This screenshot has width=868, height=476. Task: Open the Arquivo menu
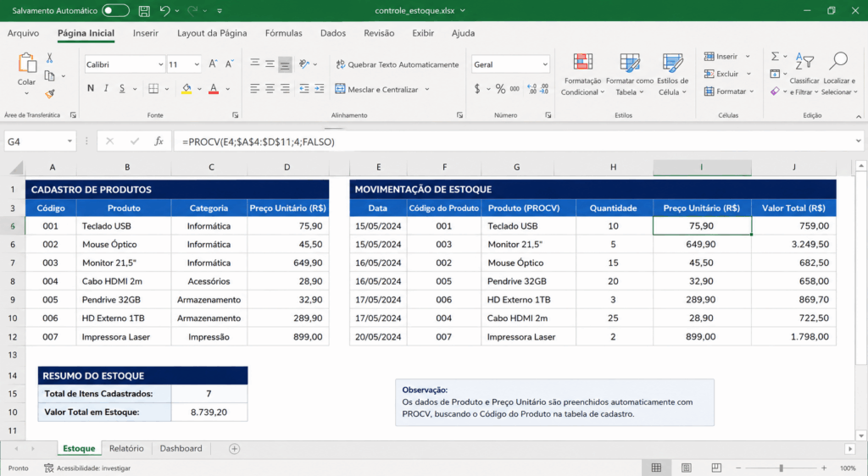click(x=23, y=33)
